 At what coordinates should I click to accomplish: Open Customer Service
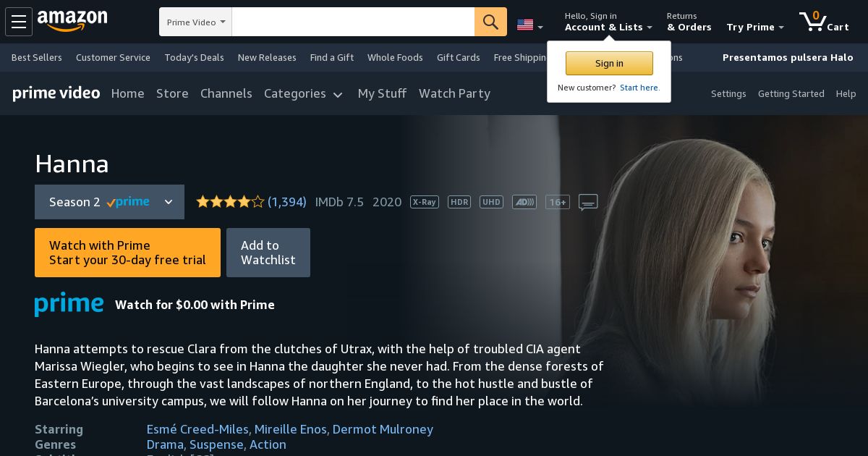[x=113, y=57]
